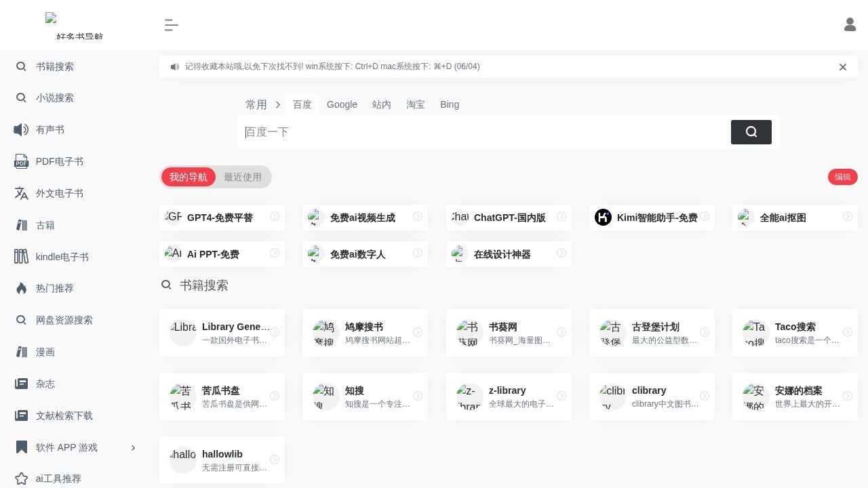
Task: Click the 编辑 button
Action: point(842,177)
